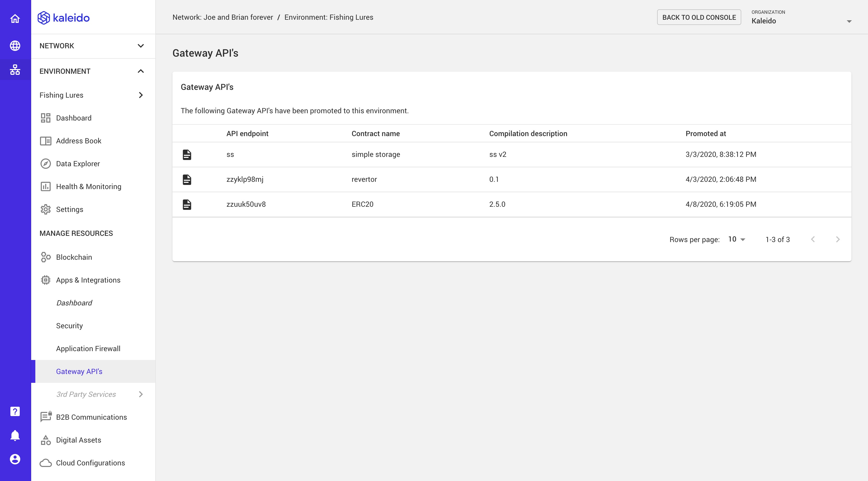Screen dimensions: 868x481
Task: Open the Kaleido organization dropdown
Action: click(x=849, y=21)
